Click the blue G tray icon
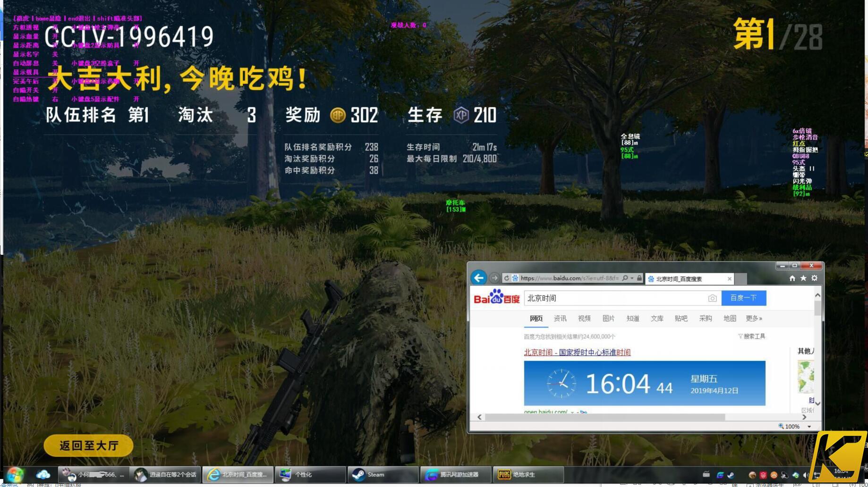Screen dimensions: 868x487 pyautogui.click(x=720, y=475)
